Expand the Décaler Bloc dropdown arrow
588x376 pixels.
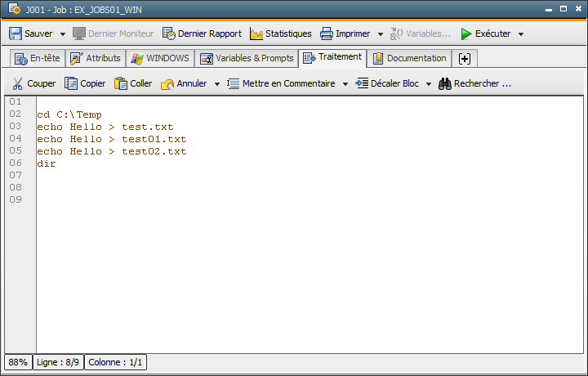point(429,84)
